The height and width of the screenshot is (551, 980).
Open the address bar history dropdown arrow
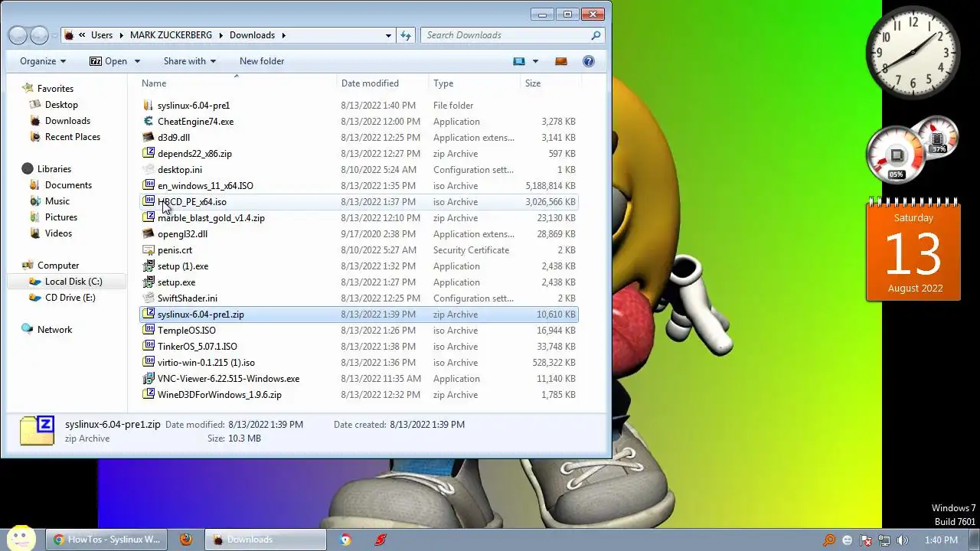coord(388,35)
